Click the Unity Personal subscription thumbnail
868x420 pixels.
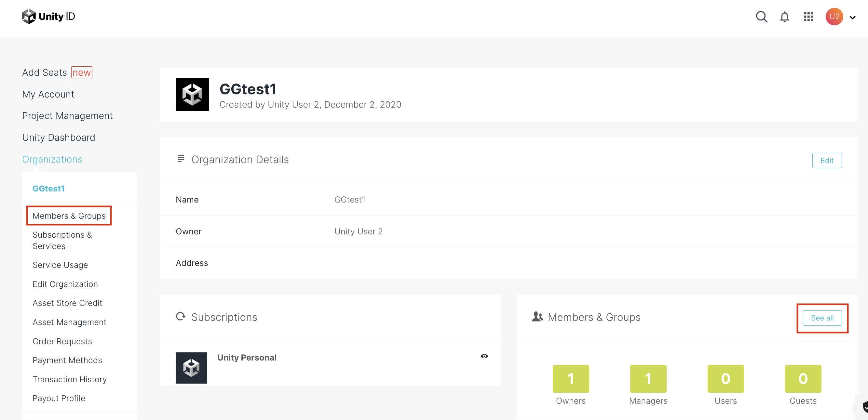click(x=191, y=368)
